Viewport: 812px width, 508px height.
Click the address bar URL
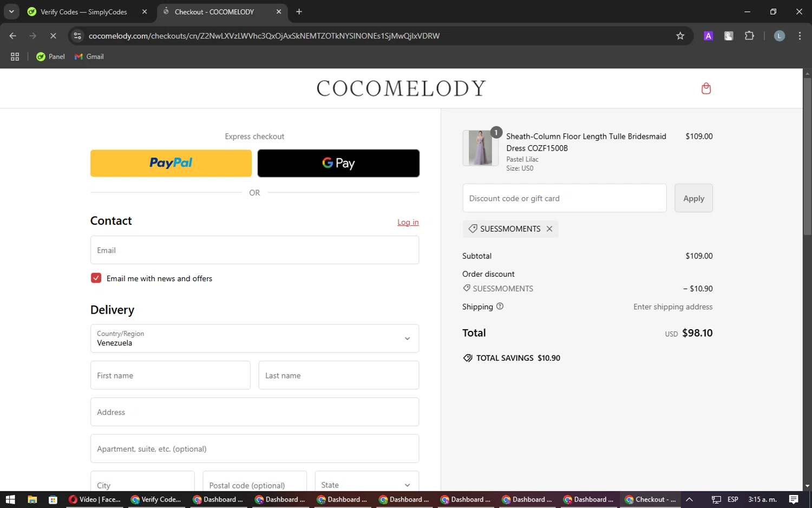(x=264, y=36)
